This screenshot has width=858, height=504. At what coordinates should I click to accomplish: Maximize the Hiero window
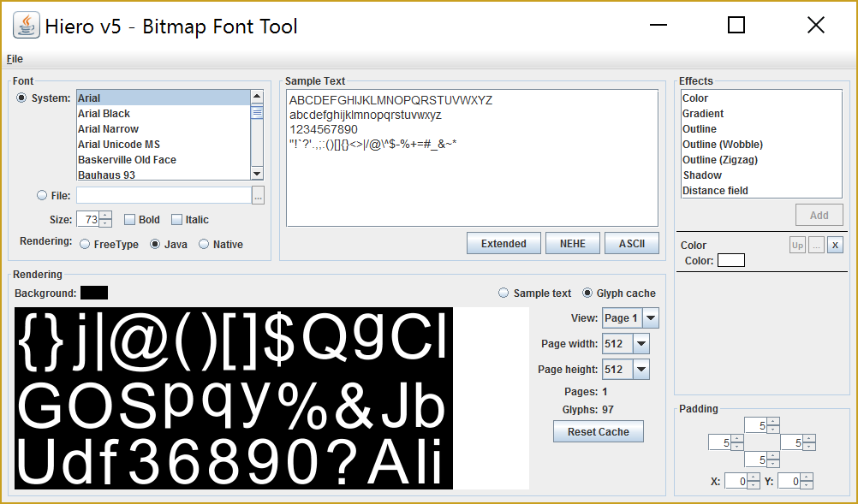(x=736, y=25)
